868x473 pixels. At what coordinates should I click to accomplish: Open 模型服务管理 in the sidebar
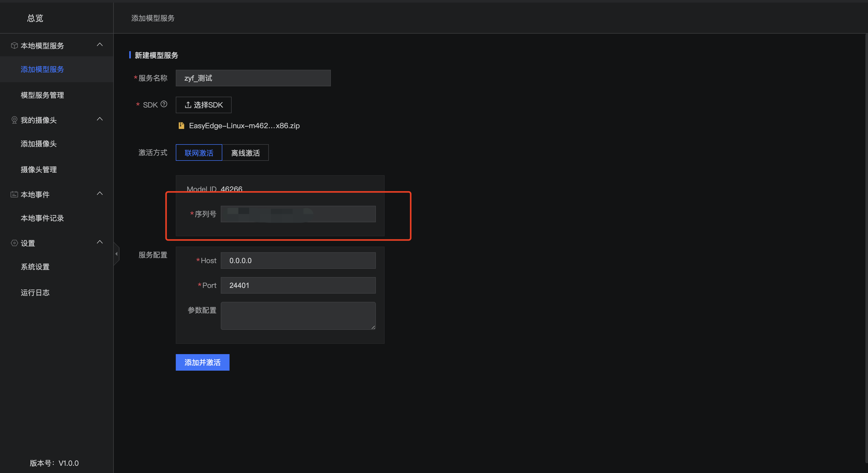(42, 95)
